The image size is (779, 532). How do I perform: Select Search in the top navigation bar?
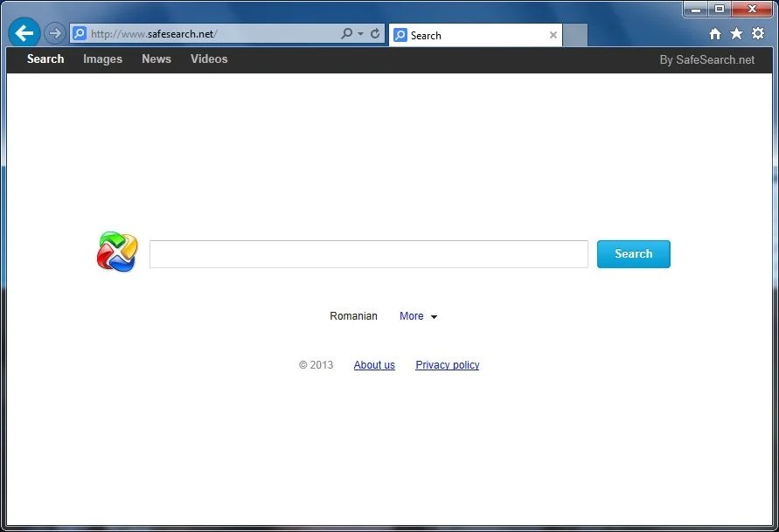(x=45, y=59)
